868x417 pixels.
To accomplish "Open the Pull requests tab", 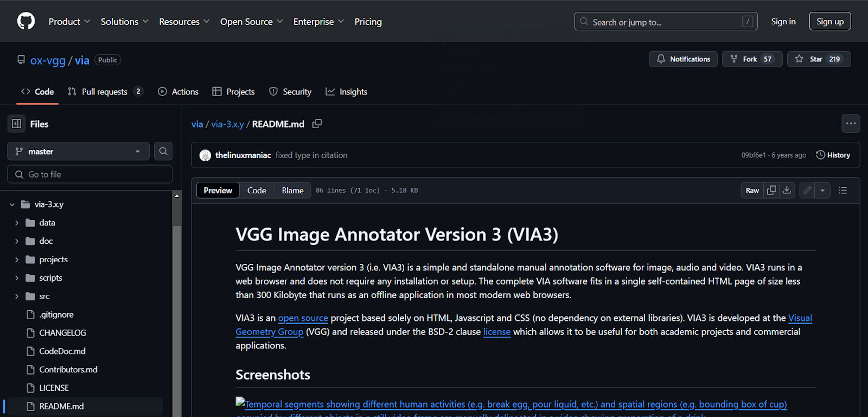I will [x=105, y=92].
